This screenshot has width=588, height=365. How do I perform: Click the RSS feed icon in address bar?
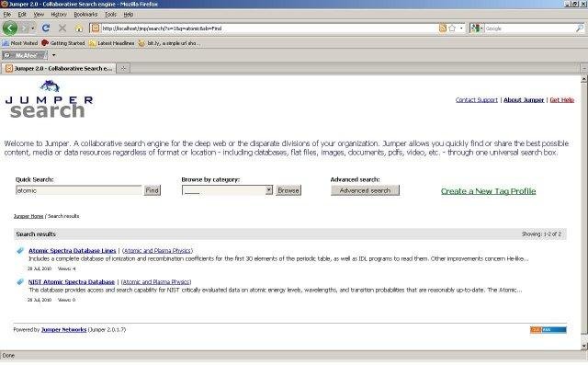(443, 29)
